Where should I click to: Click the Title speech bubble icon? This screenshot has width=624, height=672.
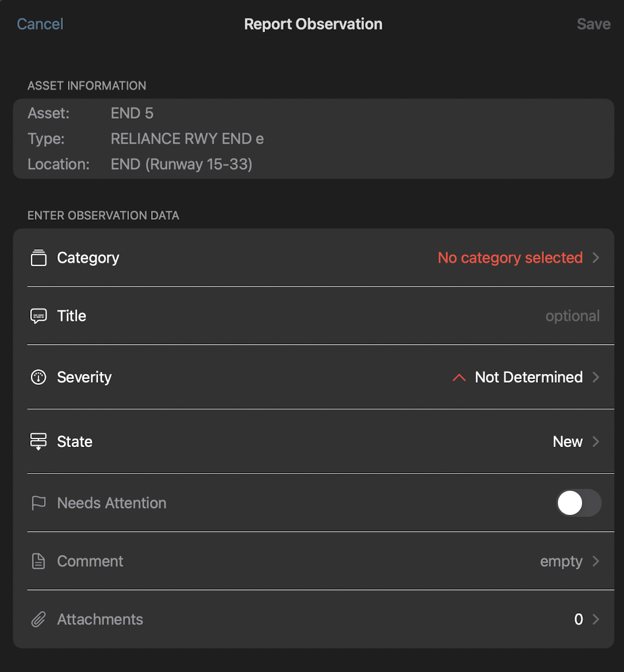coord(38,316)
